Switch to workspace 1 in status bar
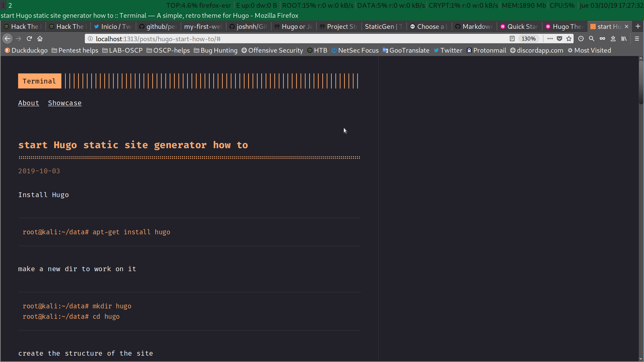644x362 pixels. [x=3, y=5]
